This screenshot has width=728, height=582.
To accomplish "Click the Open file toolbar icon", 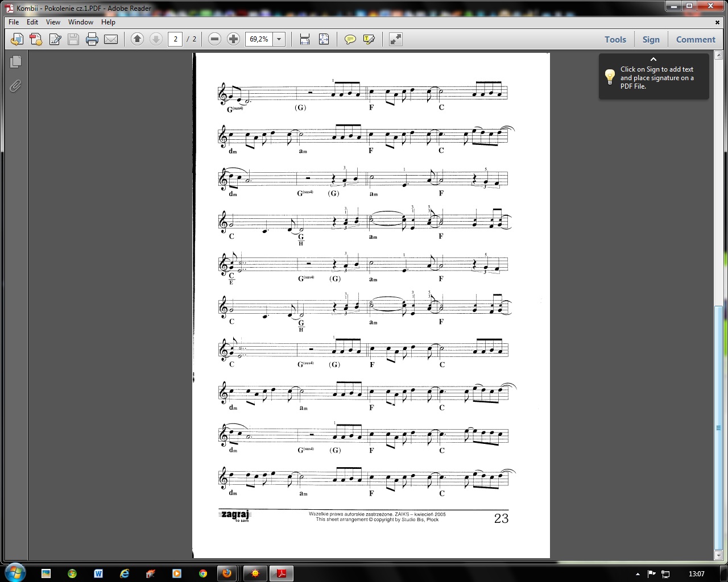I will point(17,39).
